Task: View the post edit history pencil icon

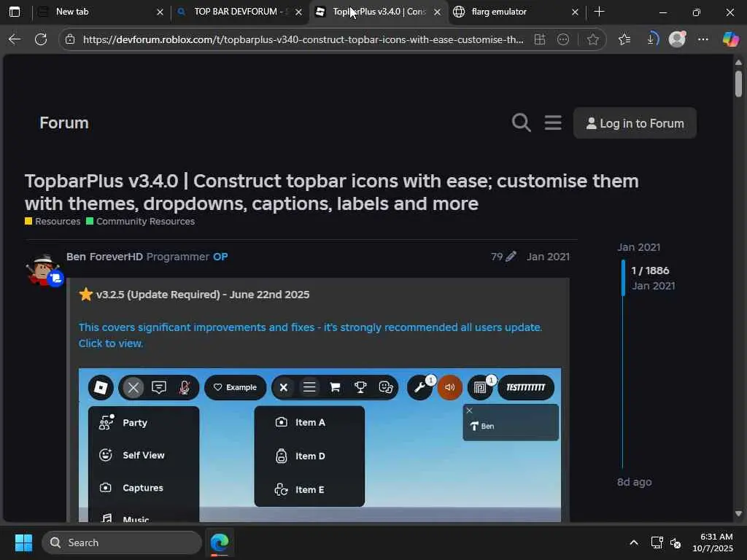Action: coord(510,257)
